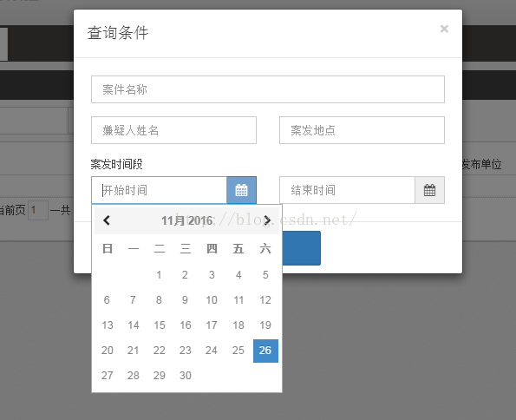
Task: Select November 25 in the calendar
Action: (238, 351)
